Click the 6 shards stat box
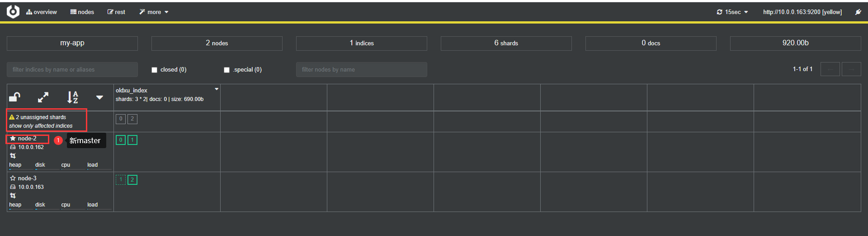 tap(506, 43)
